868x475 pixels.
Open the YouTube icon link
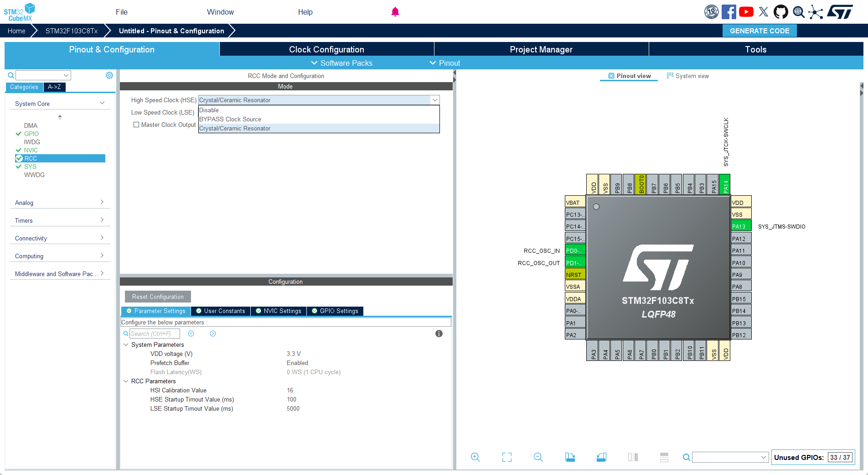[x=746, y=12]
